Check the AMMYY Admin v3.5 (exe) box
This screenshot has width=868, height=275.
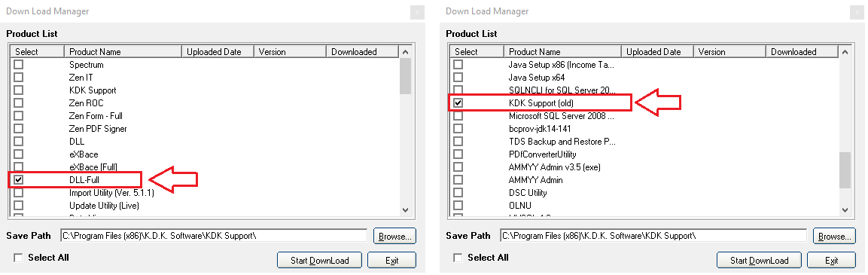click(458, 167)
